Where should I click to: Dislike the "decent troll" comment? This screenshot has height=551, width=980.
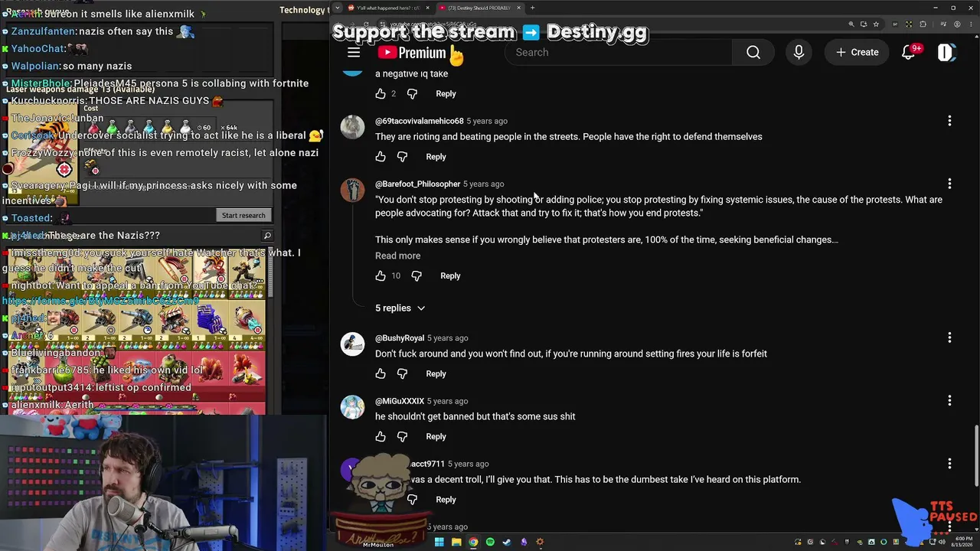point(412,499)
